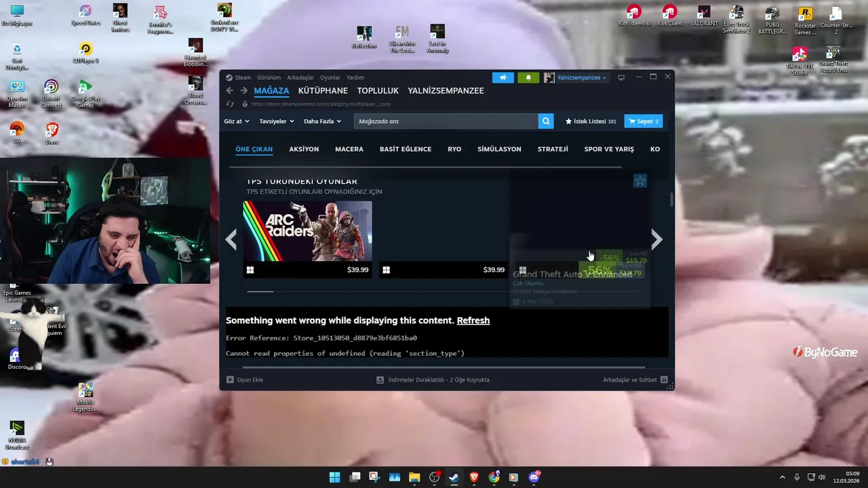Image resolution: width=868 pixels, height=488 pixels.
Task: Open Brave browser from the taskbar
Action: (x=474, y=477)
